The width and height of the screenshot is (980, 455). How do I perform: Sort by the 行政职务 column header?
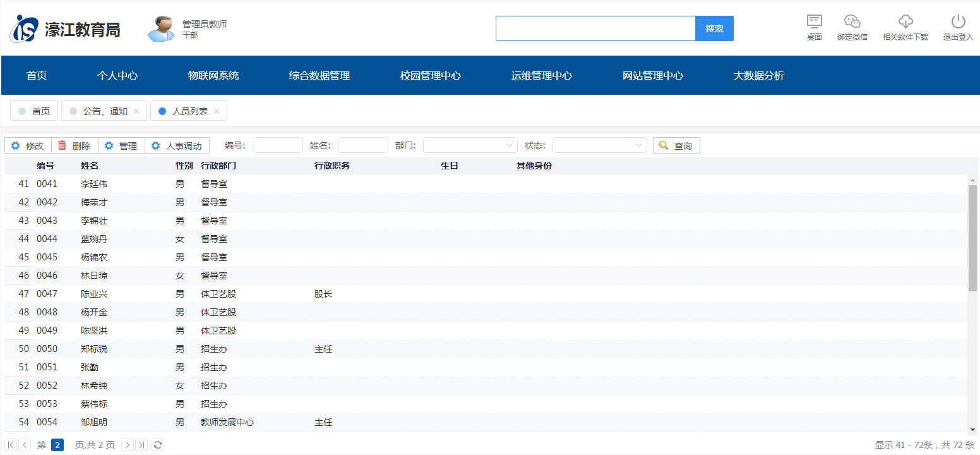[x=332, y=166]
